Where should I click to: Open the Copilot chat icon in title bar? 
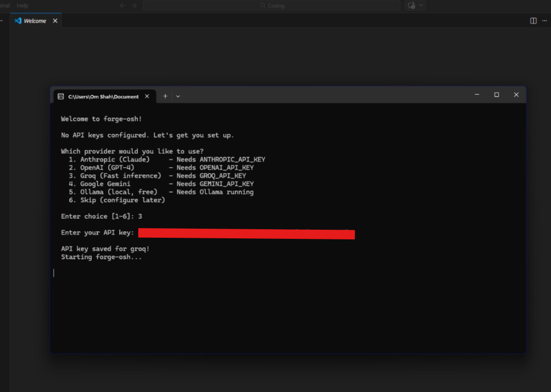[x=412, y=5]
